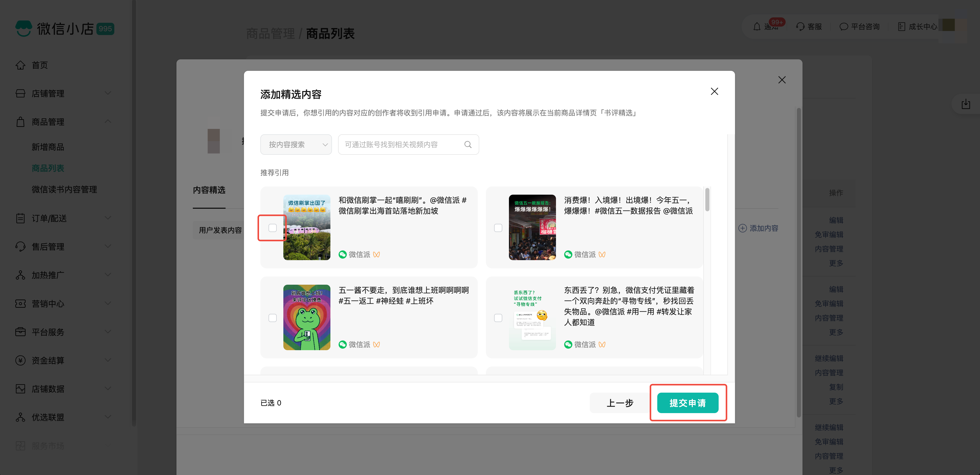
Task: Click the 可通过账号找到相关视频内容 search field
Action: (409, 145)
